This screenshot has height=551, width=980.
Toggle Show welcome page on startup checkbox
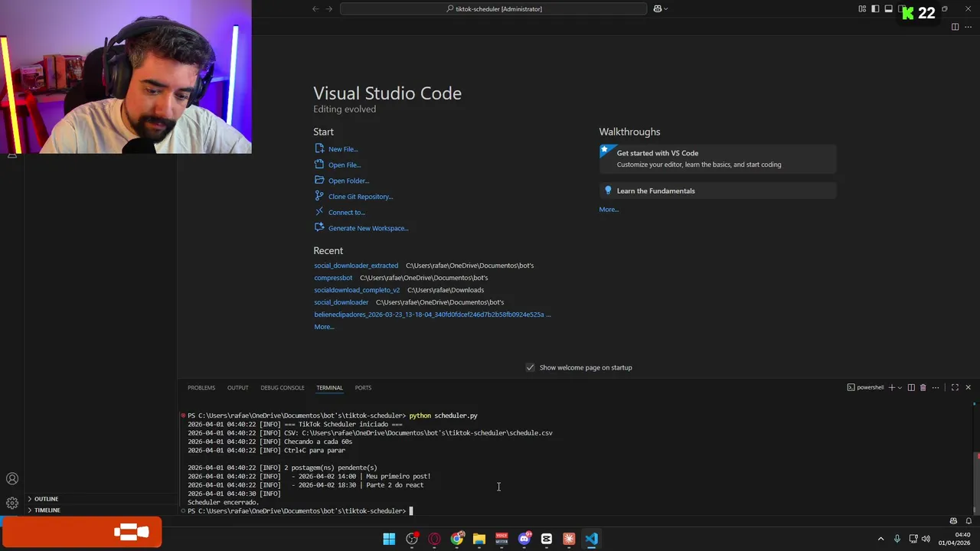click(x=530, y=367)
